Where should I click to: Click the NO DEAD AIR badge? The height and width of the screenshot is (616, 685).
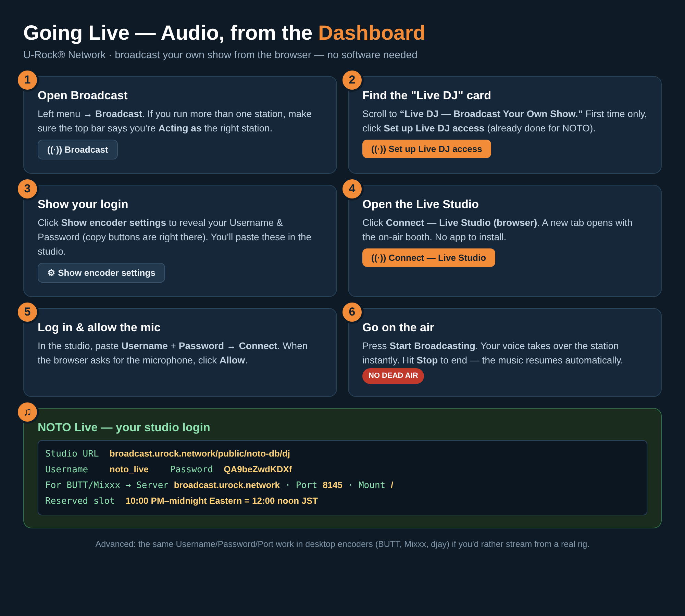[x=393, y=376]
